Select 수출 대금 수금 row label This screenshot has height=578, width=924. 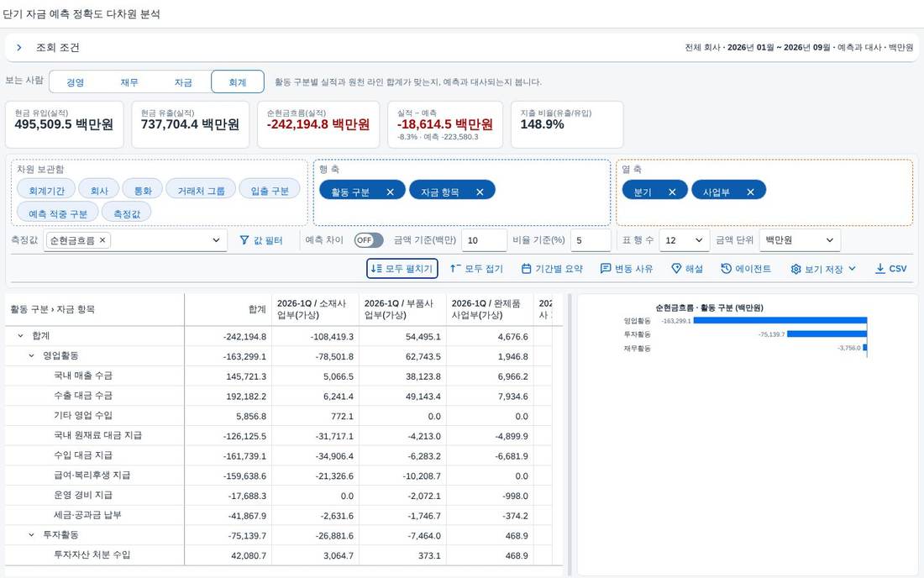coord(83,396)
